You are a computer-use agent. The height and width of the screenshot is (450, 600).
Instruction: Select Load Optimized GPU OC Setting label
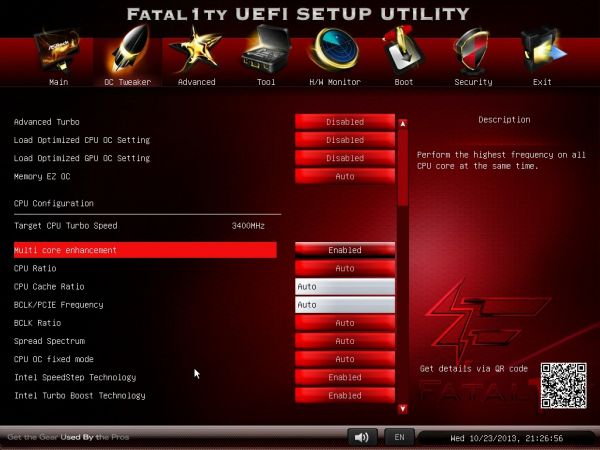(x=82, y=158)
